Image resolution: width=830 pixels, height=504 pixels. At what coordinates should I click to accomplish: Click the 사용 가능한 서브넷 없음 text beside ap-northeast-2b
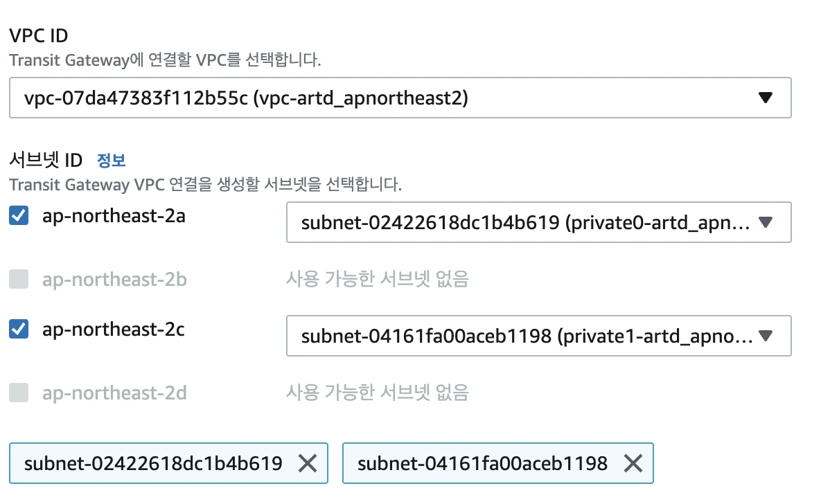click(x=378, y=279)
